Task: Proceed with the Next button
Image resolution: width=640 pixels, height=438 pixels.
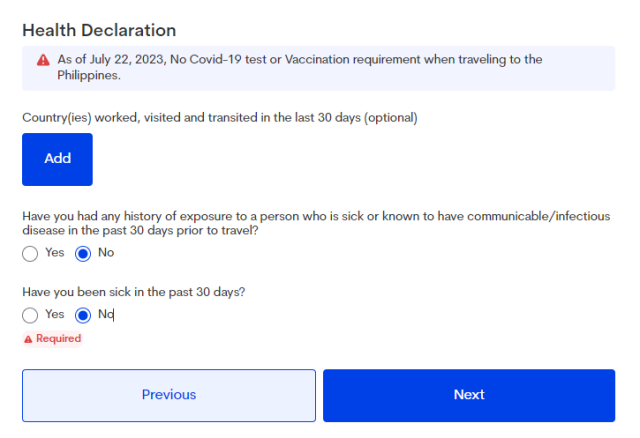Action: (x=468, y=395)
